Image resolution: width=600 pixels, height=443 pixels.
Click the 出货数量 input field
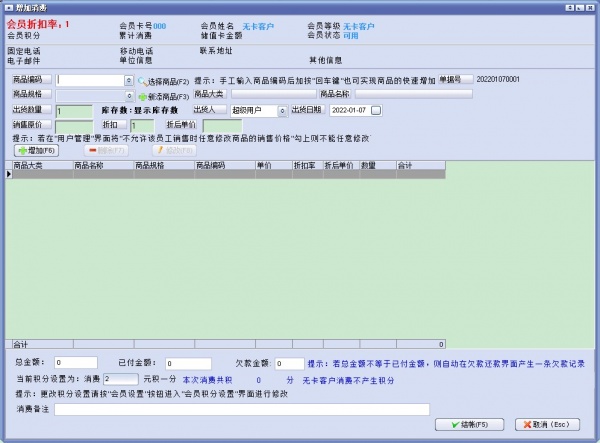coord(74,111)
